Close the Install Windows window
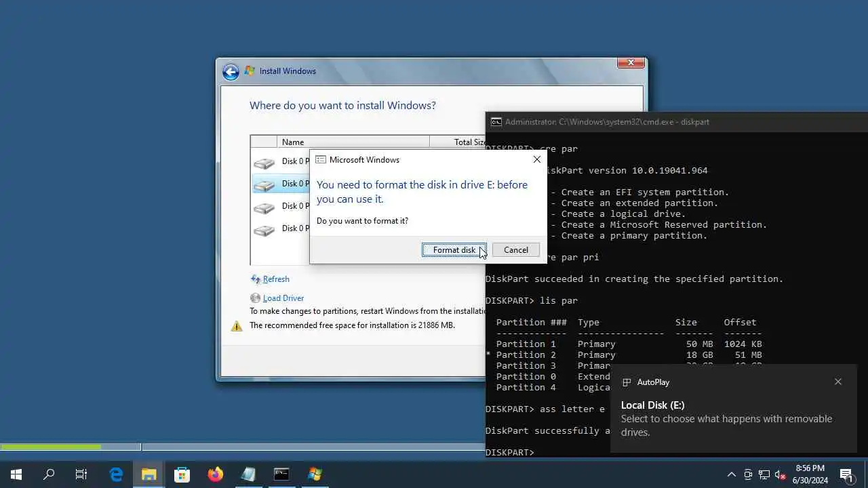This screenshot has width=868, height=488. pyautogui.click(x=631, y=63)
